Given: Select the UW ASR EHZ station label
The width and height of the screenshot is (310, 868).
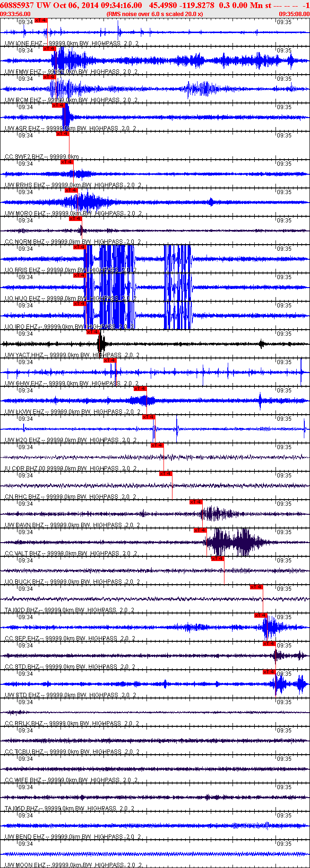Looking at the screenshot, I should pyautogui.click(x=22, y=128).
